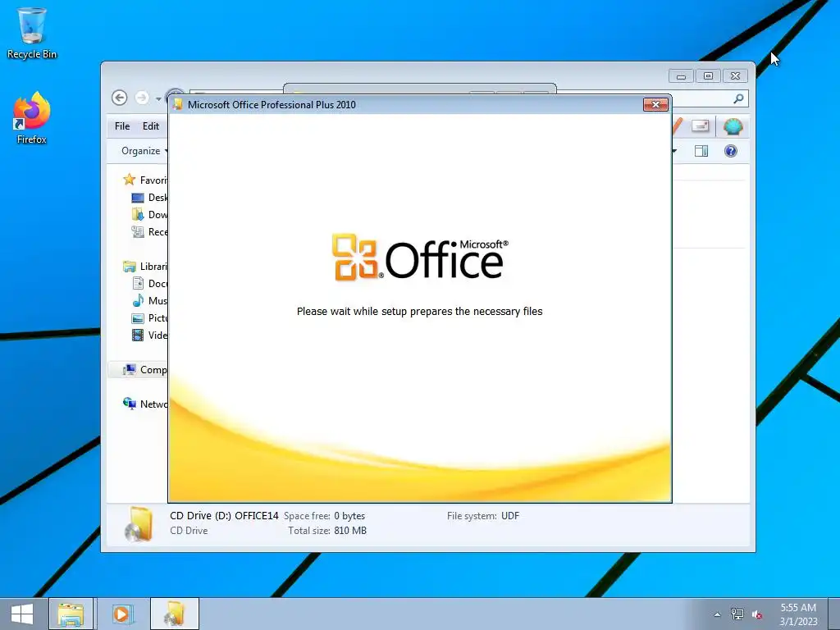Screen dimensions: 840x630
Task: Show hidden tray icons arrow
Action: 717,614
